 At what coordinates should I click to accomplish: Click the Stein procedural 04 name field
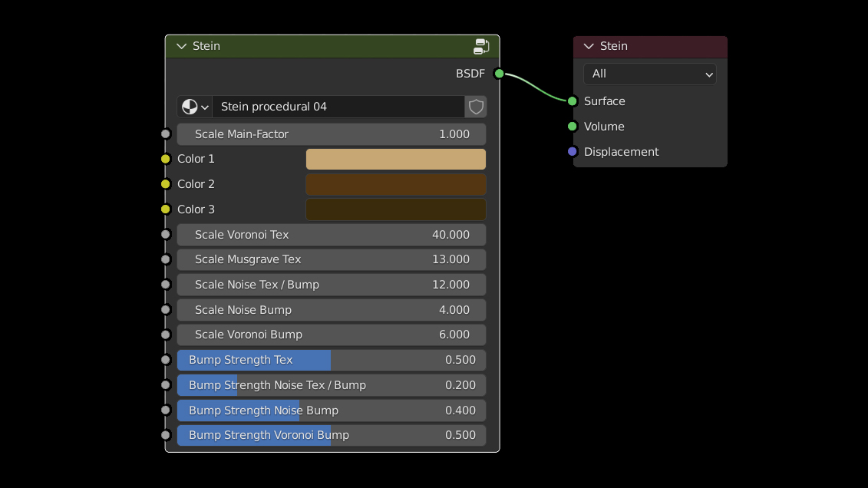point(338,107)
